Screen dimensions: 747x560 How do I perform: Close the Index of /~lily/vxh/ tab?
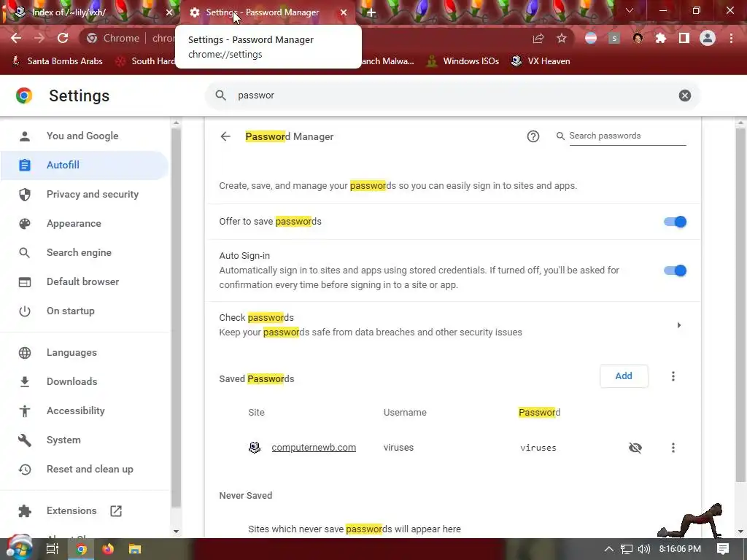tap(169, 12)
